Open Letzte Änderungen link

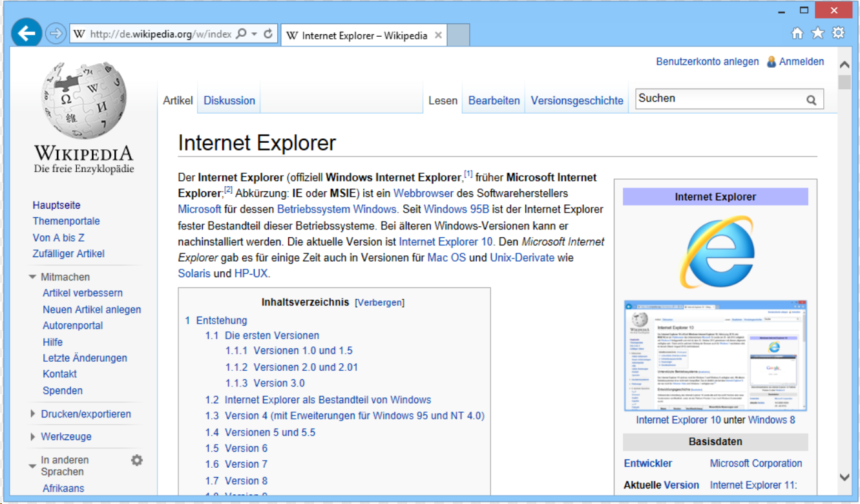pos(85,358)
